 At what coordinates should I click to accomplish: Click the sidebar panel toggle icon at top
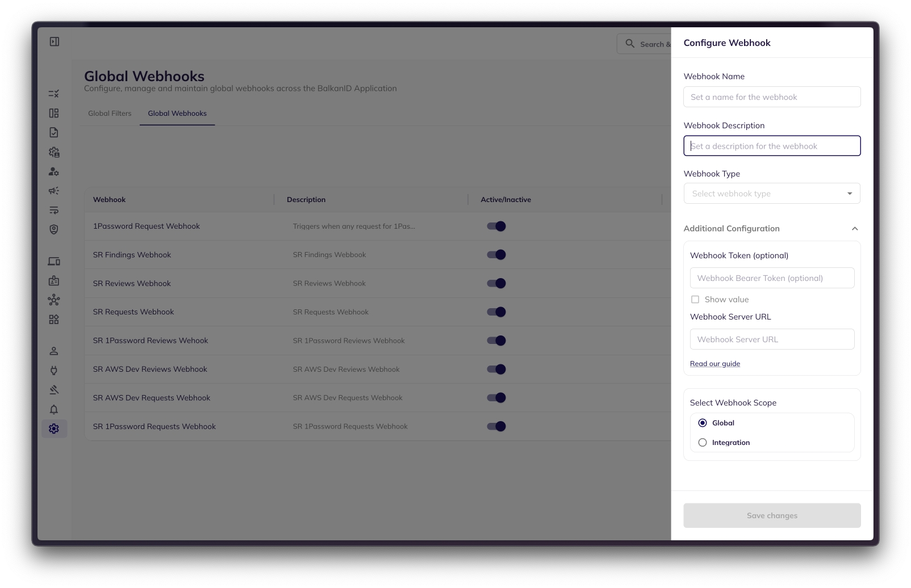(55, 41)
